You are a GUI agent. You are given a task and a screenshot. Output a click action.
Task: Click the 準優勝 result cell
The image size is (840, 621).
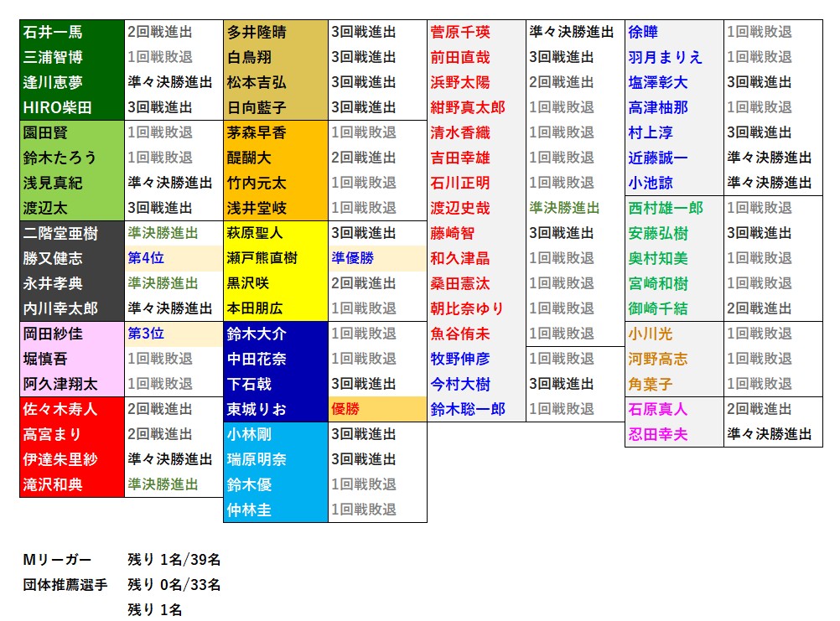point(377,259)
